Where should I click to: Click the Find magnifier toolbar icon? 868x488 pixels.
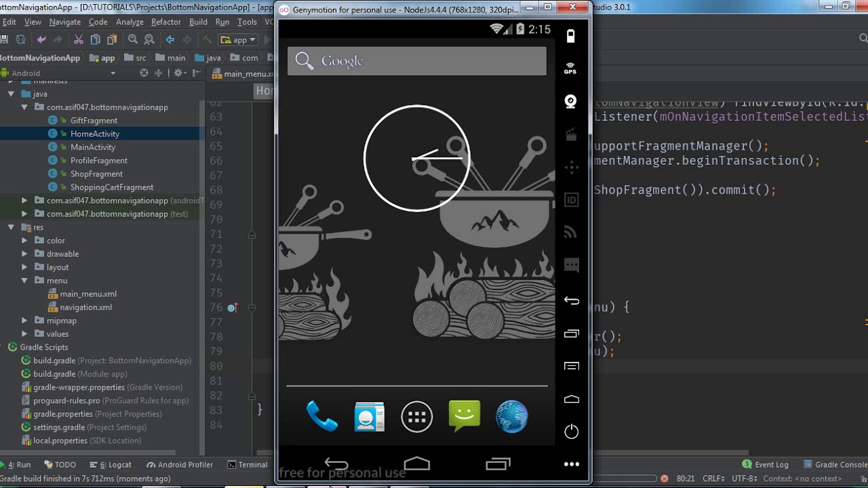pos(133,39)
